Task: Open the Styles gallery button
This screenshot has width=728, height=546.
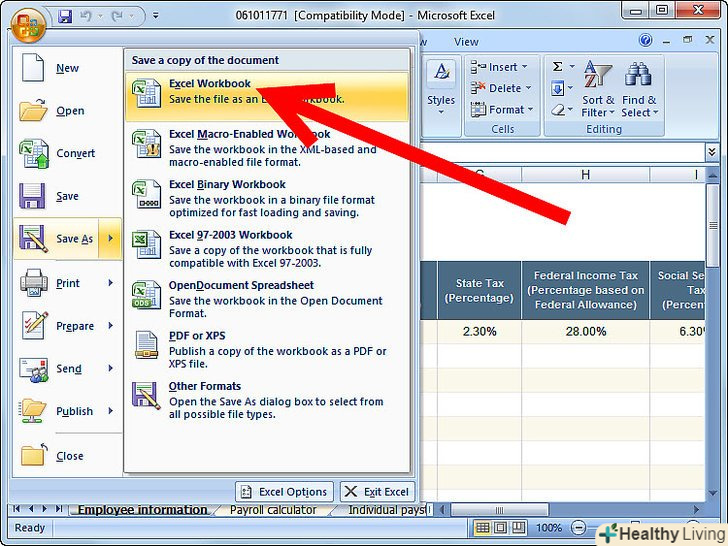Action: tap(441, 89)
